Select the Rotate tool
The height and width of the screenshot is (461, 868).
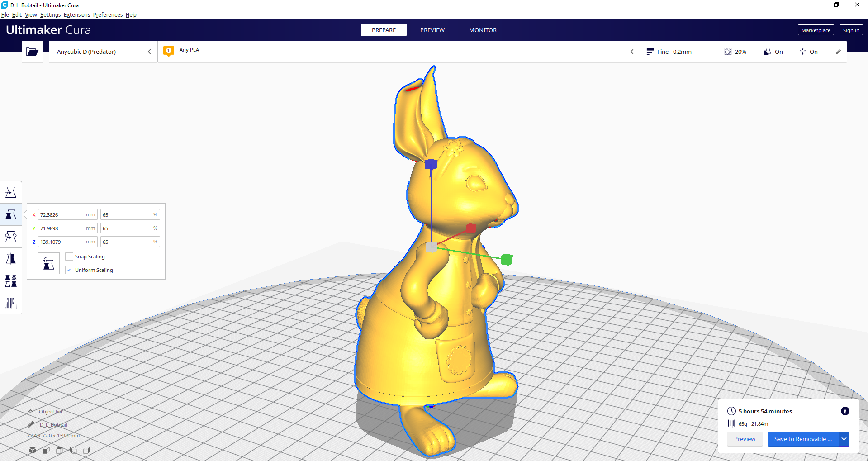tap(11, 237)
